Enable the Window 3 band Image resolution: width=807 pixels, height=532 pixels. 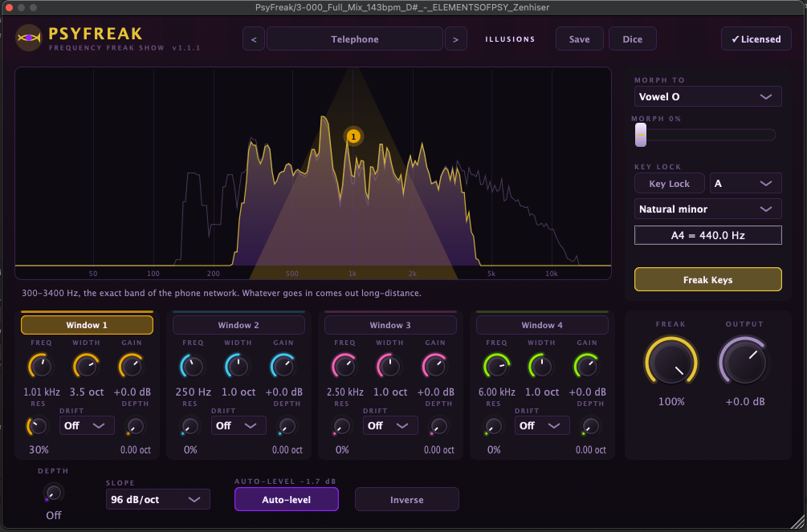tap(390, 325)
